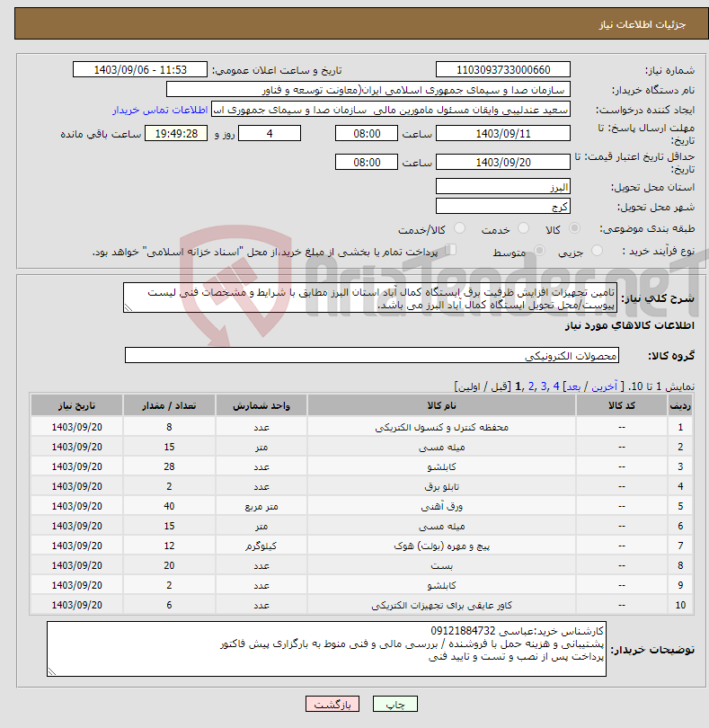
Task: Jump to آخرین page of items
Action: tap(604, 386)
